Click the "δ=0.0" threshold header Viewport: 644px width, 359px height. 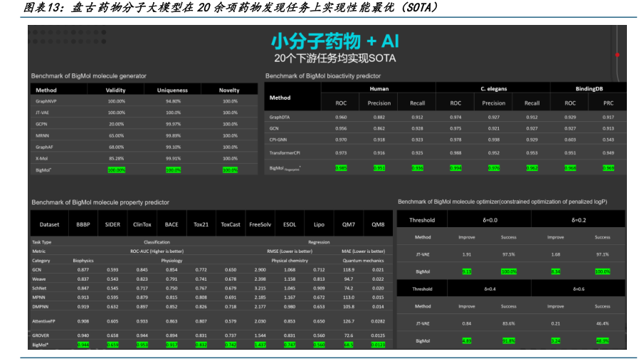coord(490,220)
